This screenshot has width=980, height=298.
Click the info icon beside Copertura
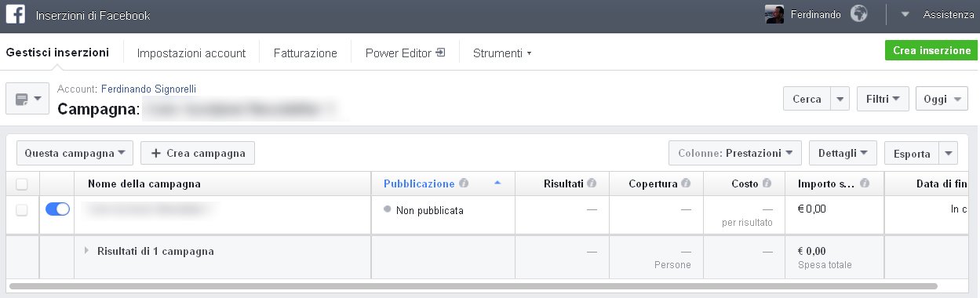point(686,184)
